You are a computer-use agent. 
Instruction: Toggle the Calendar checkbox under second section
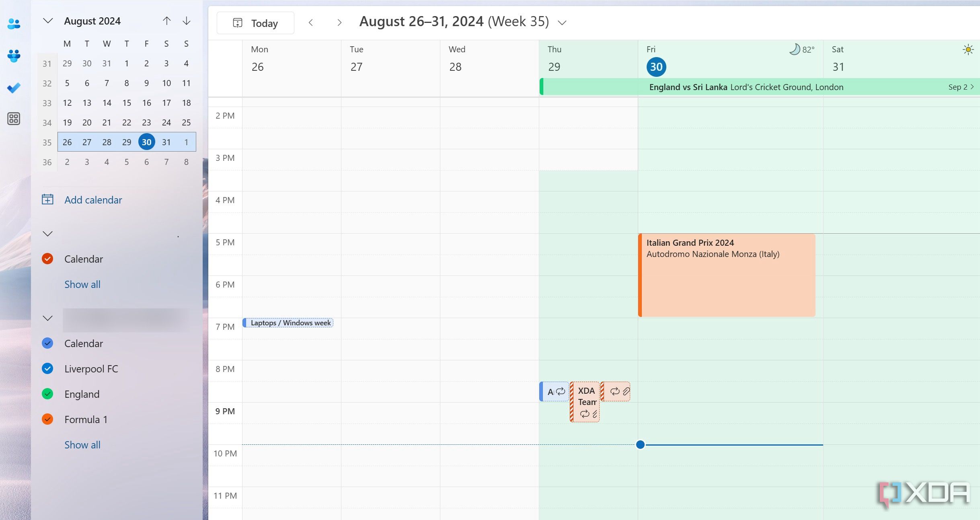(49, 343)
